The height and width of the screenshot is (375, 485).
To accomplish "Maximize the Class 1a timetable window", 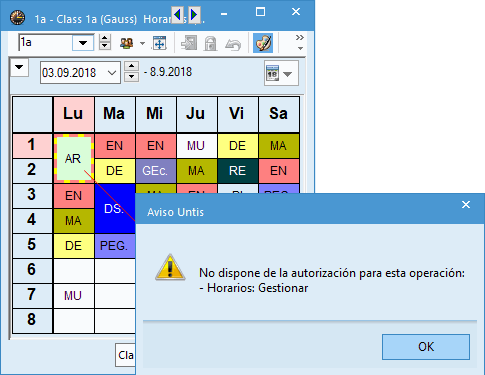I will coord(260,12).
